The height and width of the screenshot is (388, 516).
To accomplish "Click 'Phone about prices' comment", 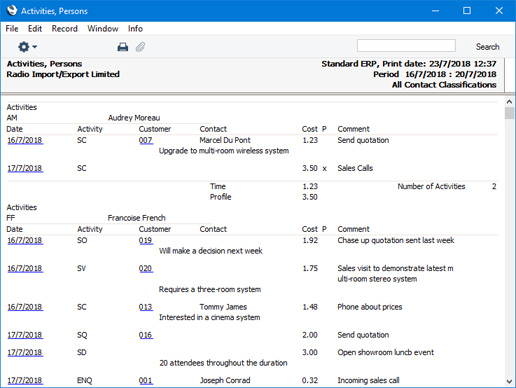I will (370, 307).
